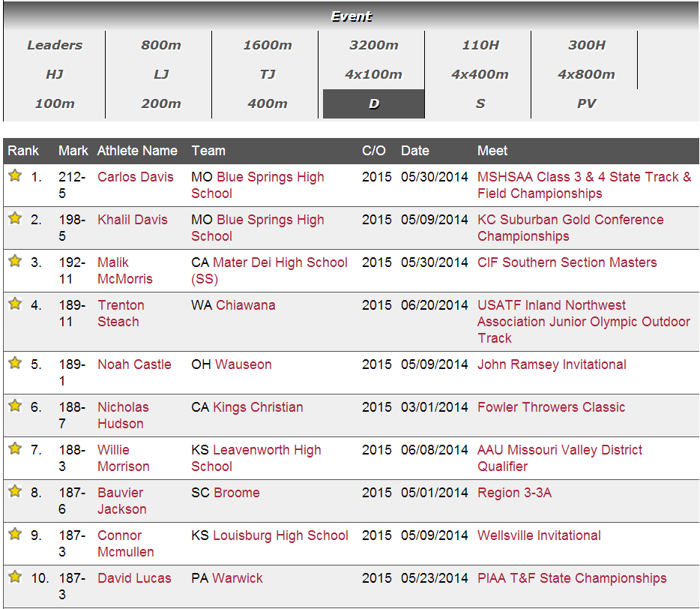This screenshot has width=700, height=609.
Task: Click the star icon for Khalil Davis
Action: coord(15,219)
